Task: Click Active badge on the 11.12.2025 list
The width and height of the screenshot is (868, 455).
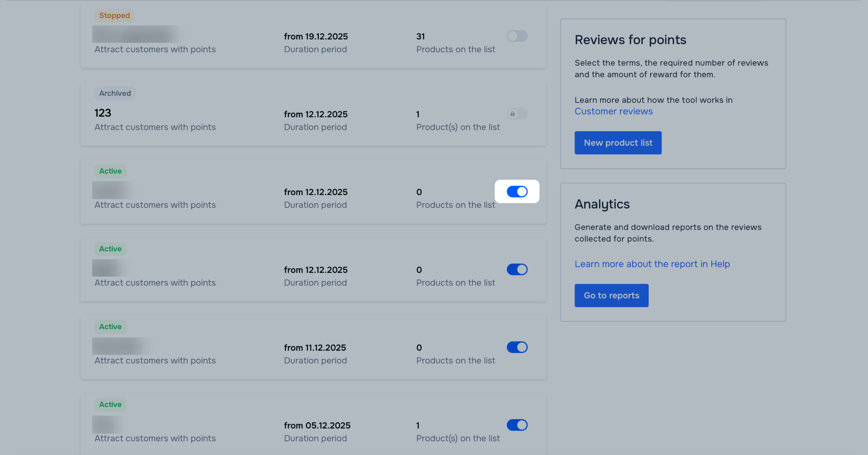Action: pyautogui.click(x=110, y=326)
